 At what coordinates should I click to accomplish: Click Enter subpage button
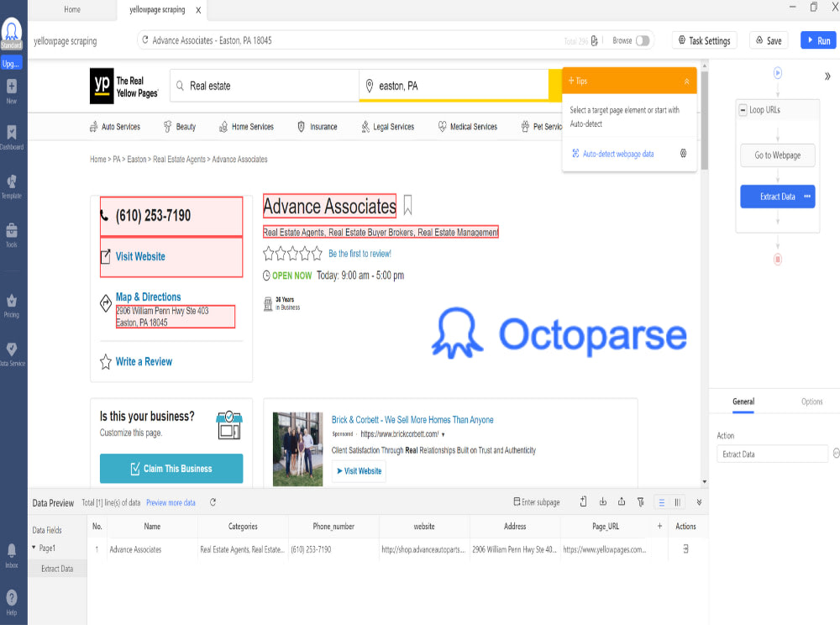tap(536, 502)
